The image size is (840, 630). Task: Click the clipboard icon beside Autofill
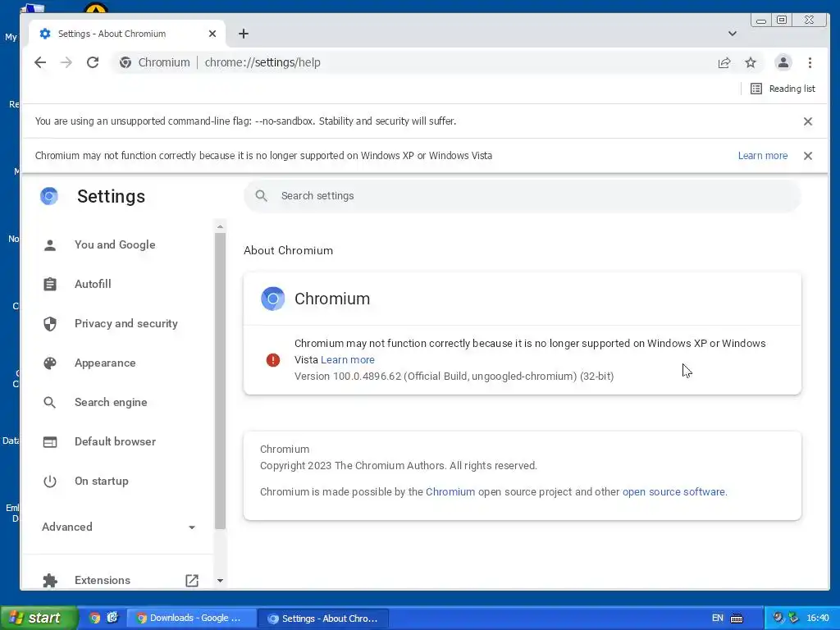point(50,284)
